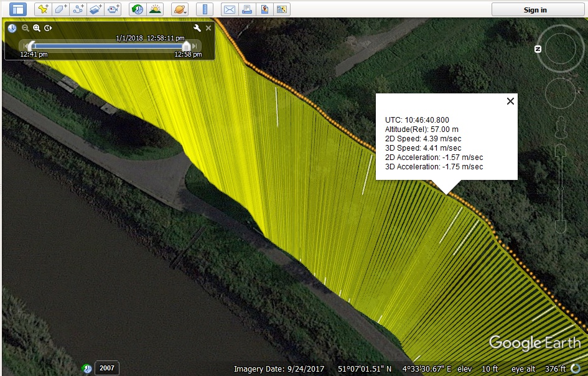Click the 1/1/2018 12:58:11 pm timestamp

click(x=150, y=38)
